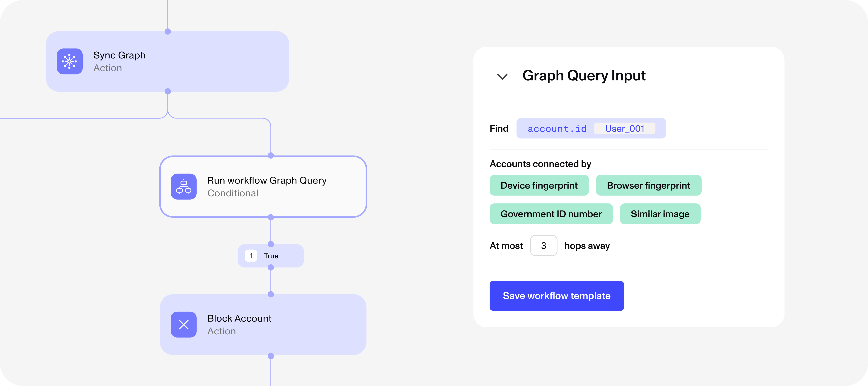
Task: Click the Sync Graph node icon
Action: tap(70, 61)
